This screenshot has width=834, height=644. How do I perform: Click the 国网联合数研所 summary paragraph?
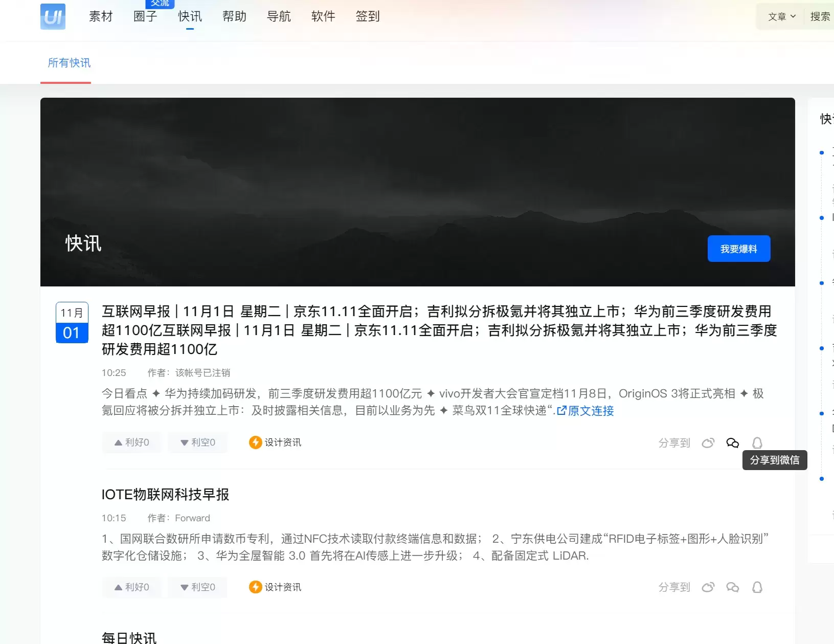[435, 547]
